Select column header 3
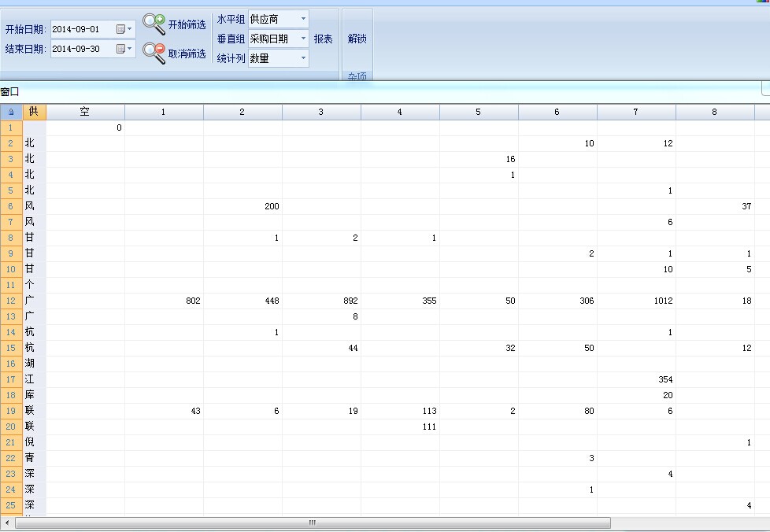 (x=321, y=112)
